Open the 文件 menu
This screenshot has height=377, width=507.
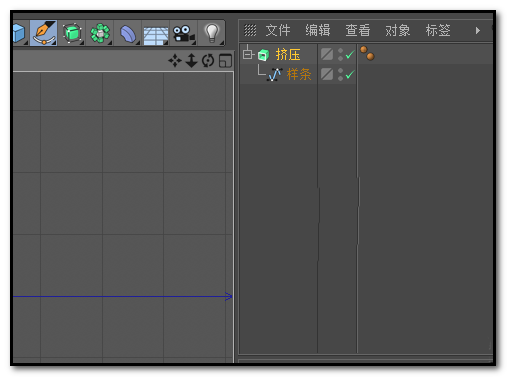[277, 30]
